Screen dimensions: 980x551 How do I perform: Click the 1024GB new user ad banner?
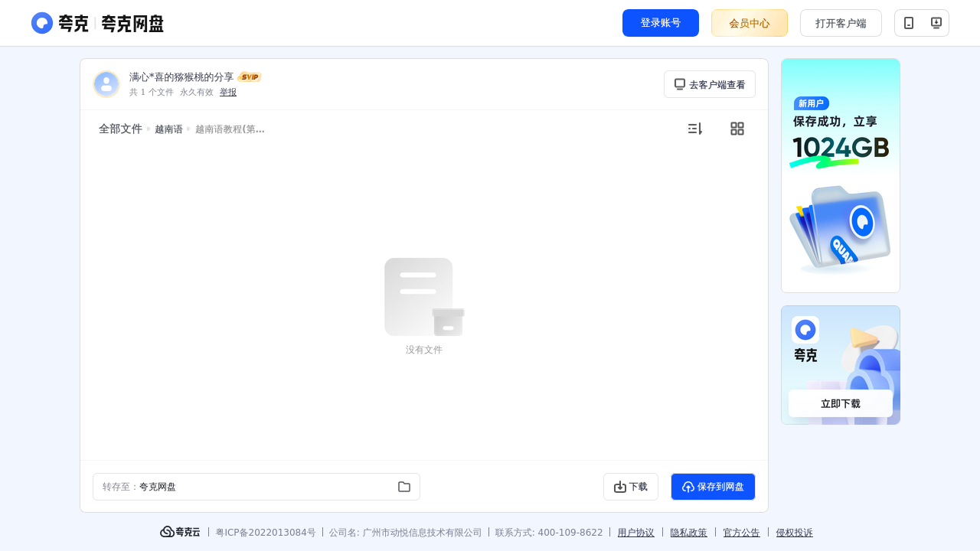tap(841, 175)
